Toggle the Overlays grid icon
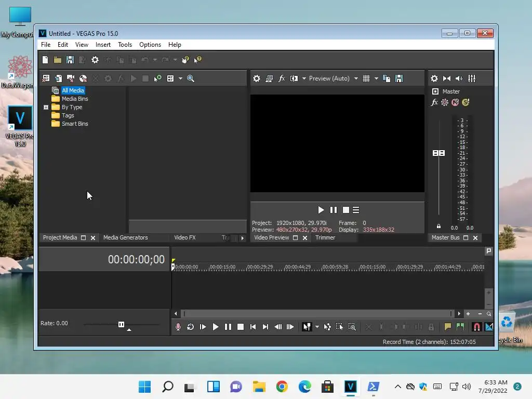 tap(366, 79)
